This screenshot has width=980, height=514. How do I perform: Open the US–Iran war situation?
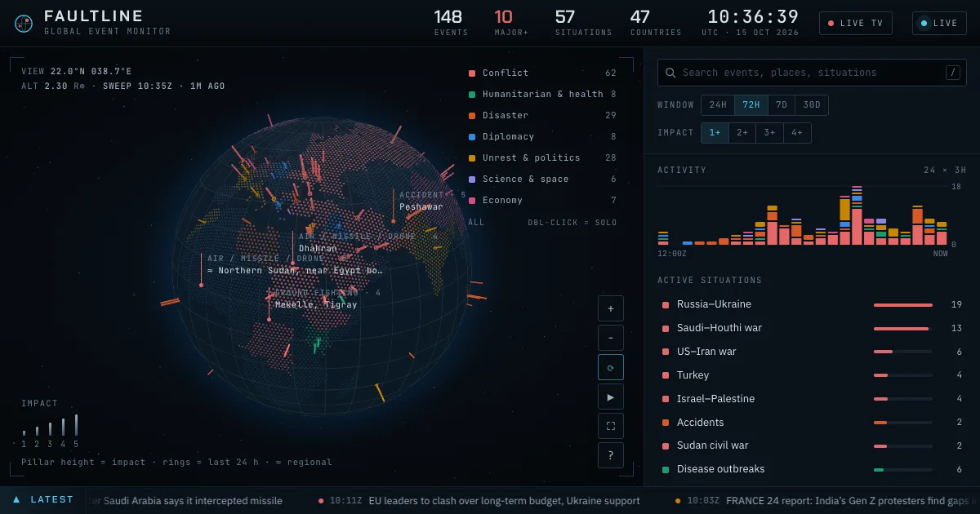click(x=812, y=352)
